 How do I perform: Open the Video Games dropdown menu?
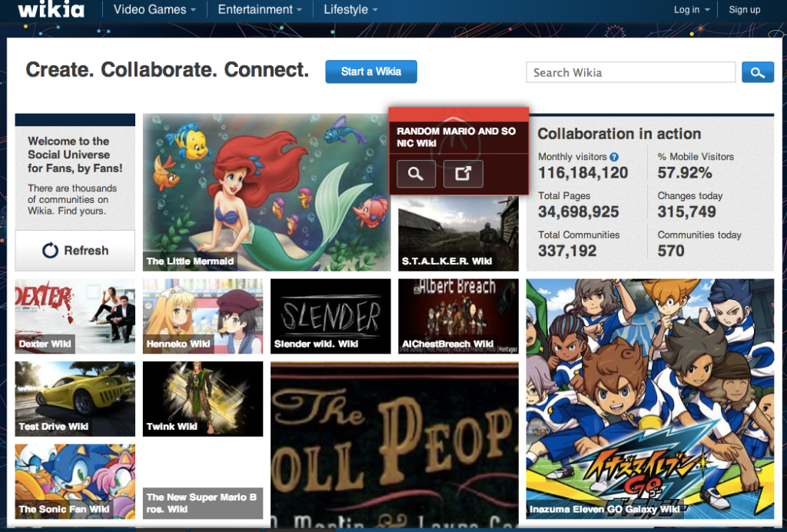(154, 9)
